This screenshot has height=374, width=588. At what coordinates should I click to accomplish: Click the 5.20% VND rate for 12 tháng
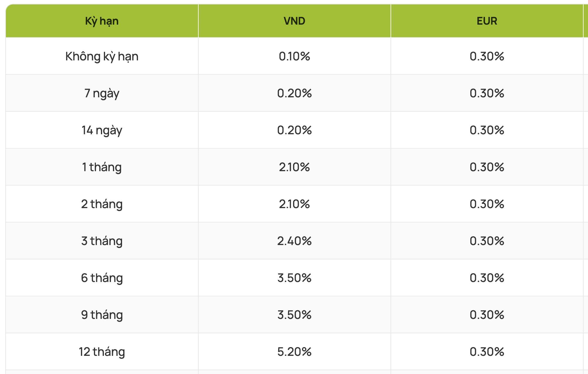[x=294, y=352]
